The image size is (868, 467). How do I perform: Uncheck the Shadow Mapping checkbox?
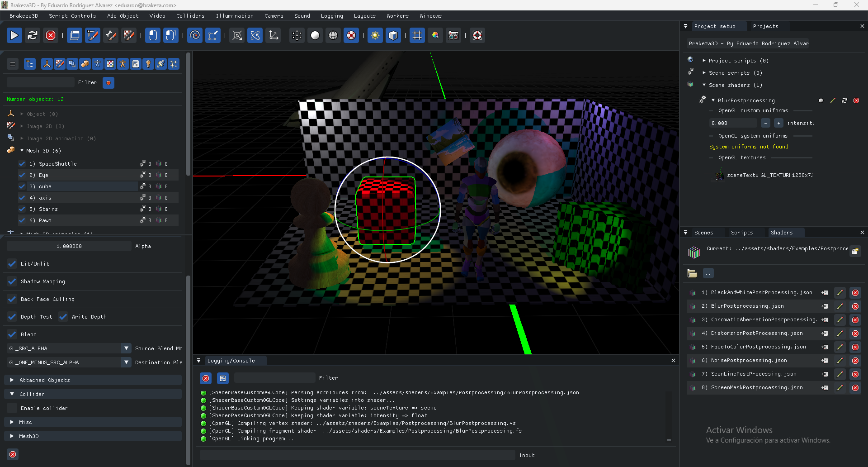(12, 281)
